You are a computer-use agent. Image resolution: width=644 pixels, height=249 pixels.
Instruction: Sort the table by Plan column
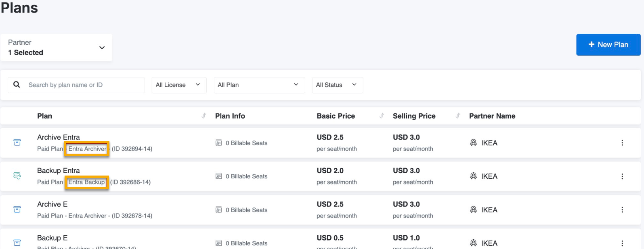click(x=204, y=116)
